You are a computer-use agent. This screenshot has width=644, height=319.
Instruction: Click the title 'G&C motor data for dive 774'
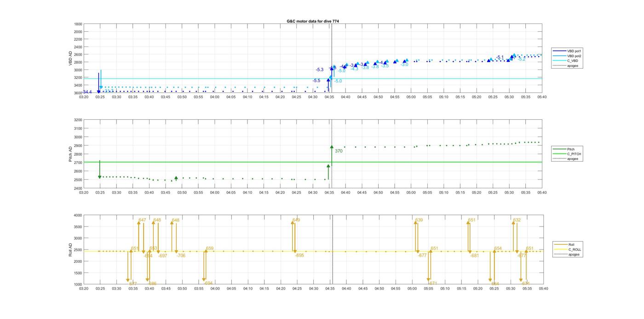(313, 21)
